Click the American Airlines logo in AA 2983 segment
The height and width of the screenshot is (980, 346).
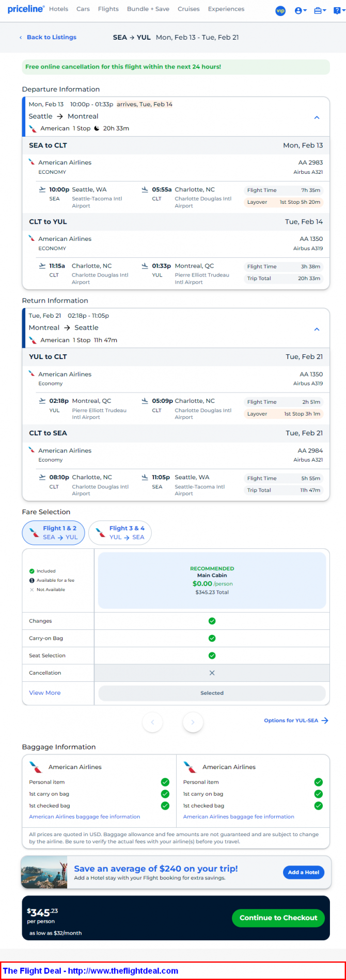32,162
